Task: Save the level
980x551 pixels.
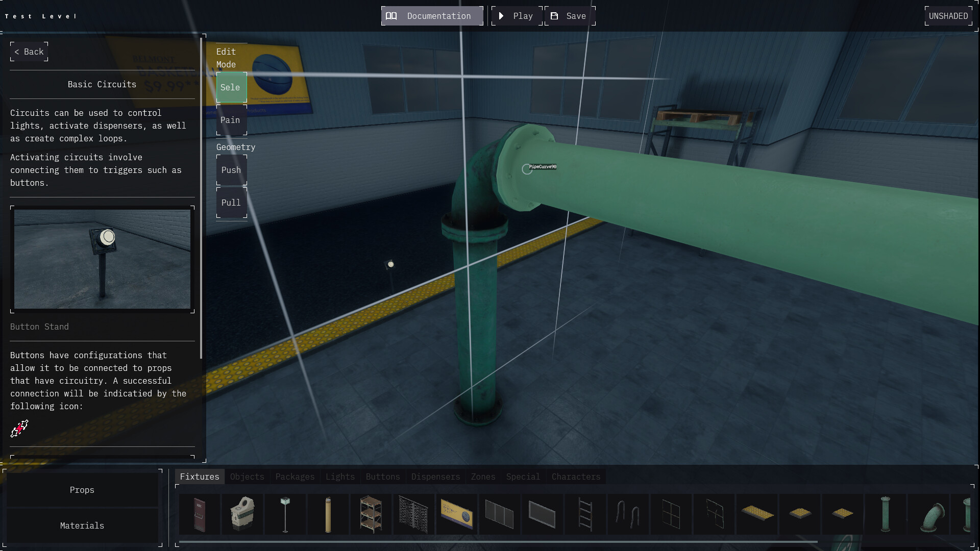Action: point(570,16)
